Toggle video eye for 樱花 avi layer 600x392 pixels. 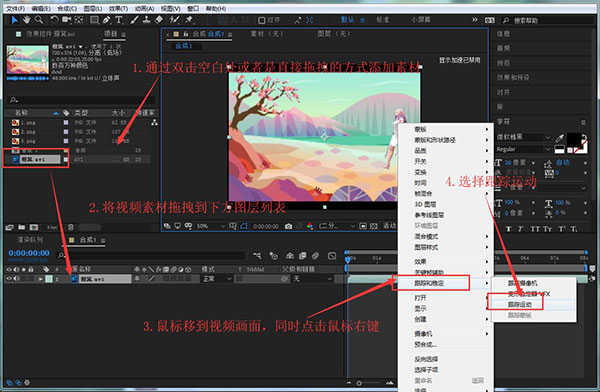9,279
